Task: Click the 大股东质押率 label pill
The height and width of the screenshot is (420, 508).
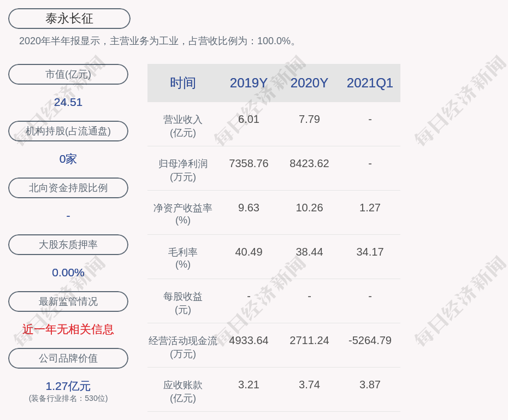Action: [x=68, y=245]
